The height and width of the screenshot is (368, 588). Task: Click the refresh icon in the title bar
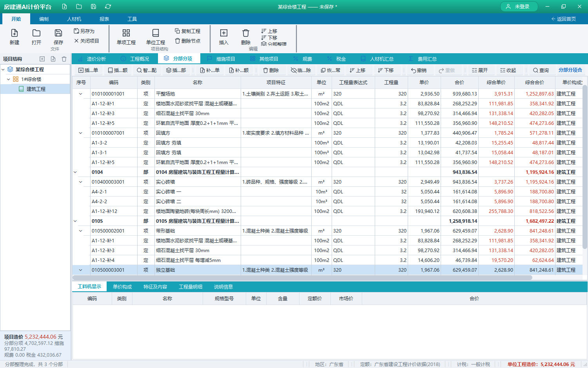pyautogui.click(x=108, y=7)
